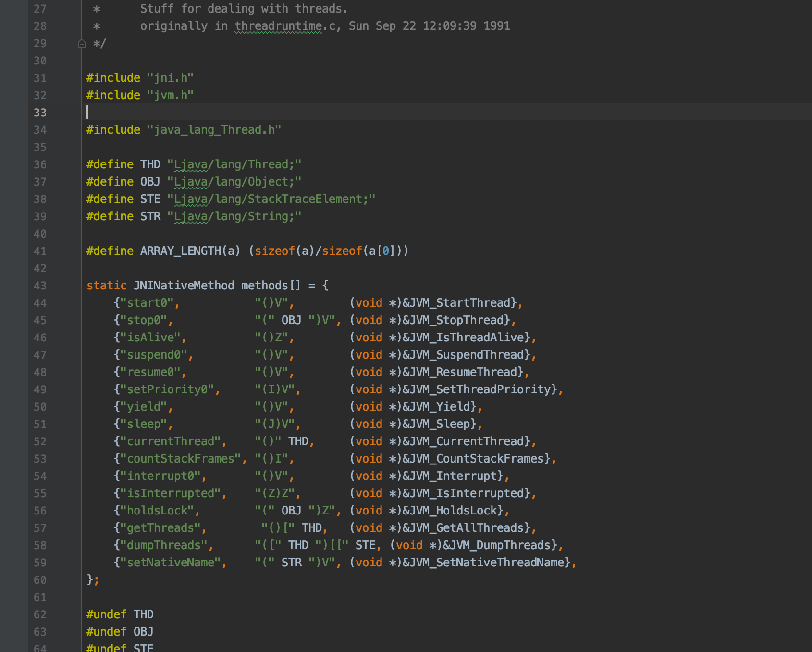Click JVM_IsInterrupted function reference
This screenshot has height=652, width=812.
click(467, 493)
